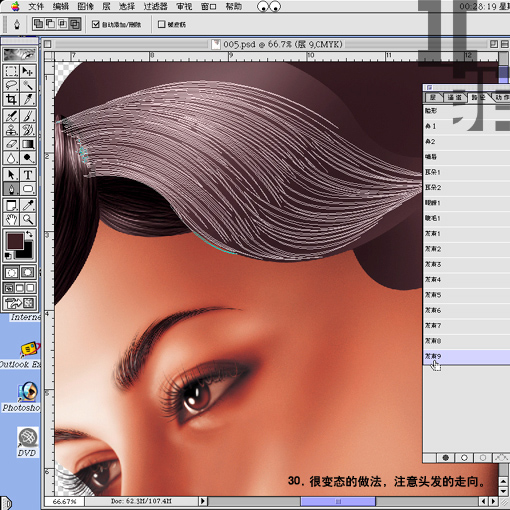
Task: Enable the rubber band checkbox
Action: point(161,24)
